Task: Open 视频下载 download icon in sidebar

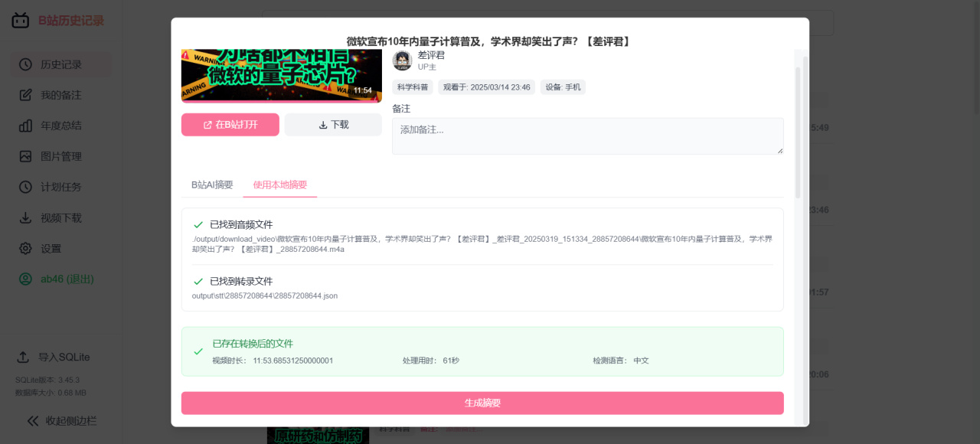Action: click(x=25, y=217)
